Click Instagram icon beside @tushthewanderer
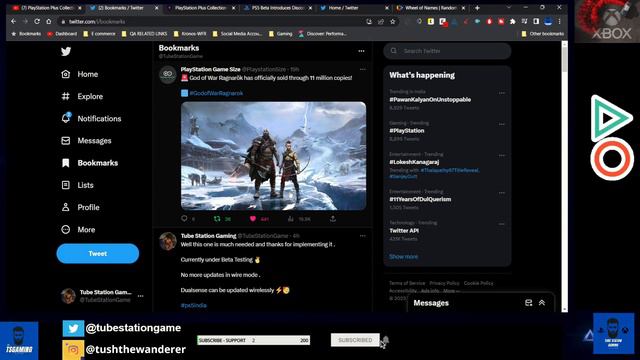 73,350
